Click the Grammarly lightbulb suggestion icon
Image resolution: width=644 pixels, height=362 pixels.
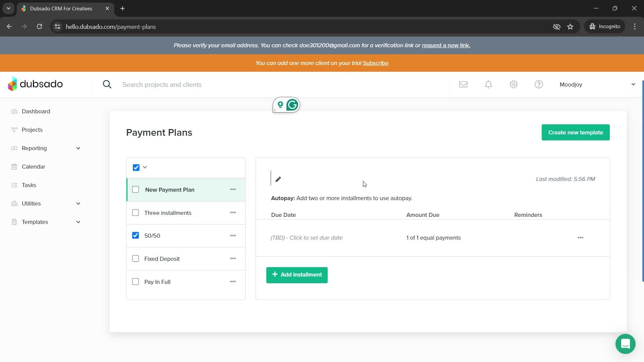(x=280, y=105)
